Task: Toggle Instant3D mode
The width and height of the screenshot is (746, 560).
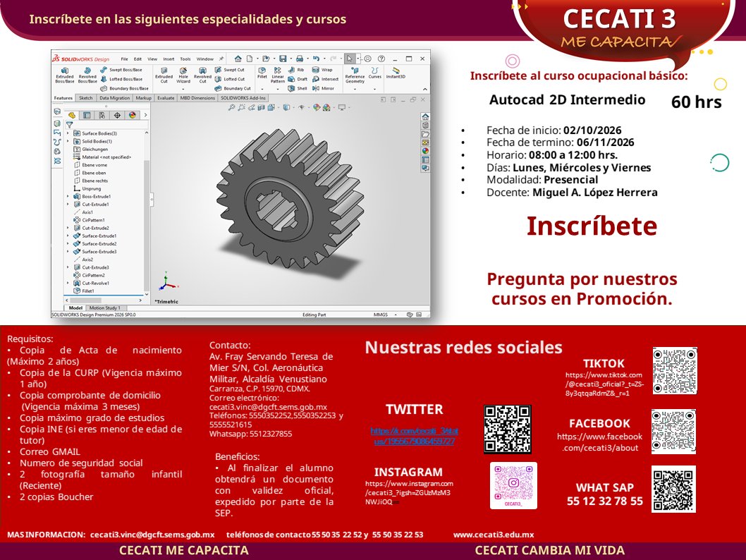Action: coord(396,73)
